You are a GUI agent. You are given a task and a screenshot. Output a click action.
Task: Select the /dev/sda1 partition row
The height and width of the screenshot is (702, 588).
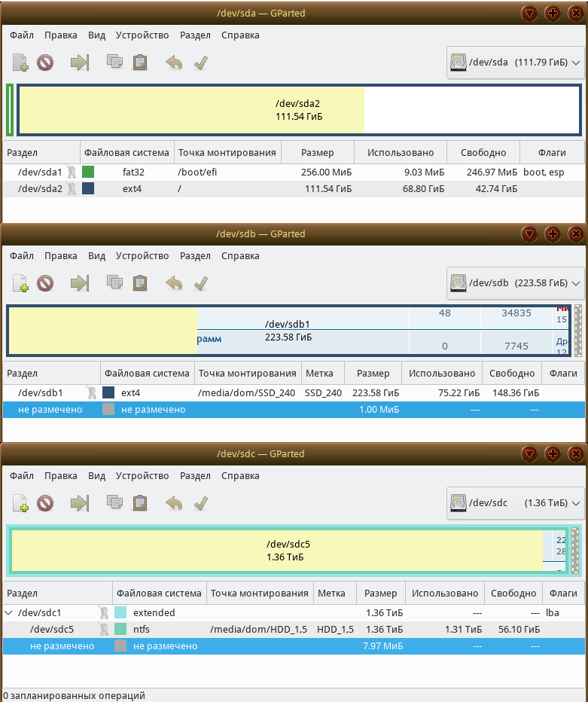click(294, 172)
